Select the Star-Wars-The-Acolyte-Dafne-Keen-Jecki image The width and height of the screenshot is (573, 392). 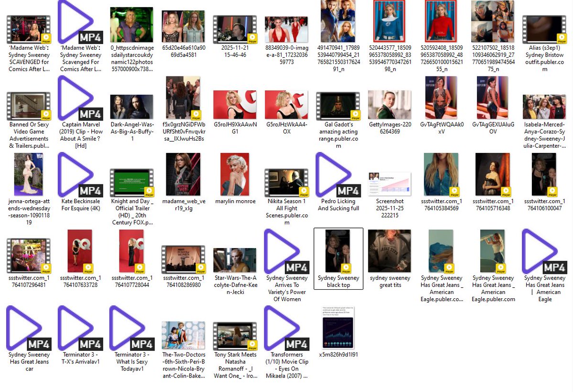point(235,261)
